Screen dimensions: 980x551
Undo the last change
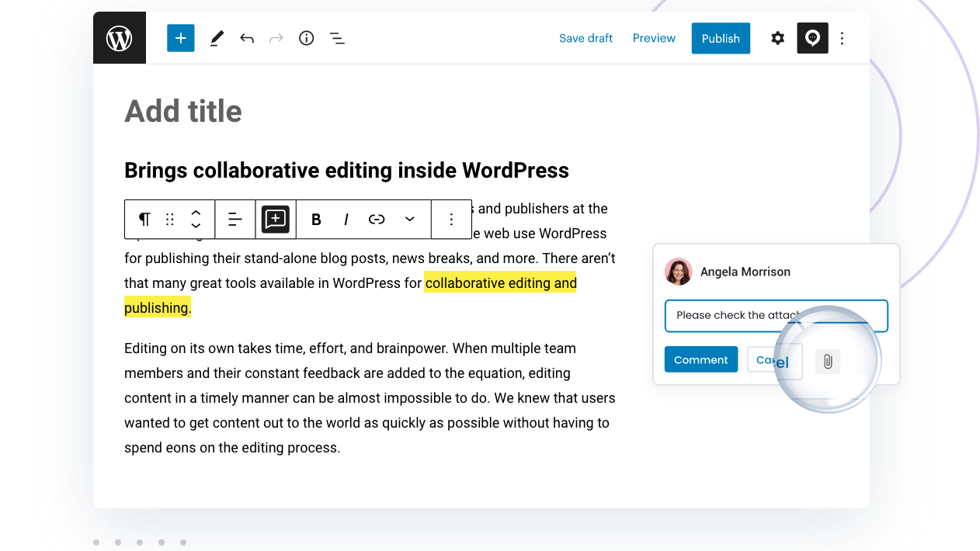click(x=247, y=38)
